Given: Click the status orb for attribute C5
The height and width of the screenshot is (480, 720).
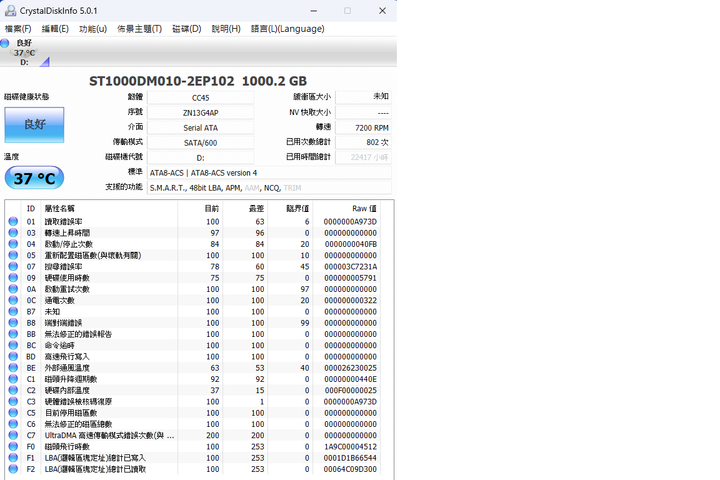Looking at the screenshot, I should point(13,413).
